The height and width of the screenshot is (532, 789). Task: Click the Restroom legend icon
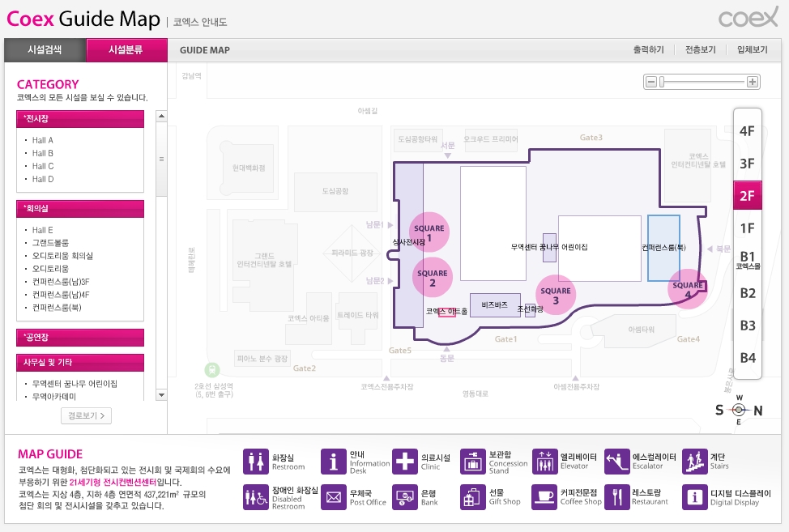(256, 462)
